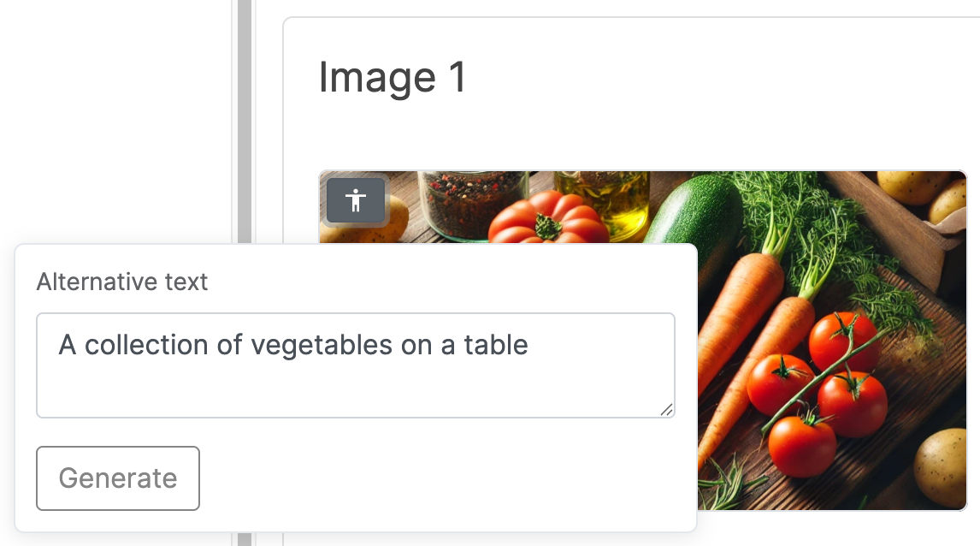Click the textarea containing vegetables description
Screen dimensions: 980x546
pyautogui.click(x=355, y=365)
